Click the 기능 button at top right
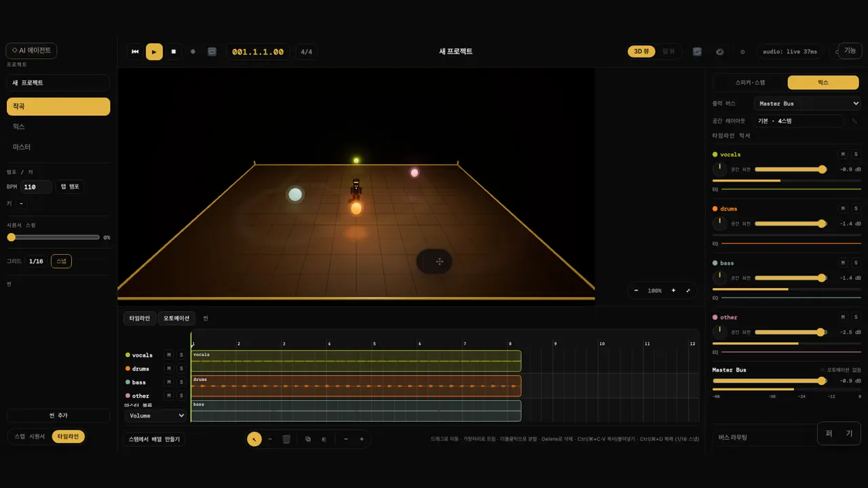 pos(850,51)
